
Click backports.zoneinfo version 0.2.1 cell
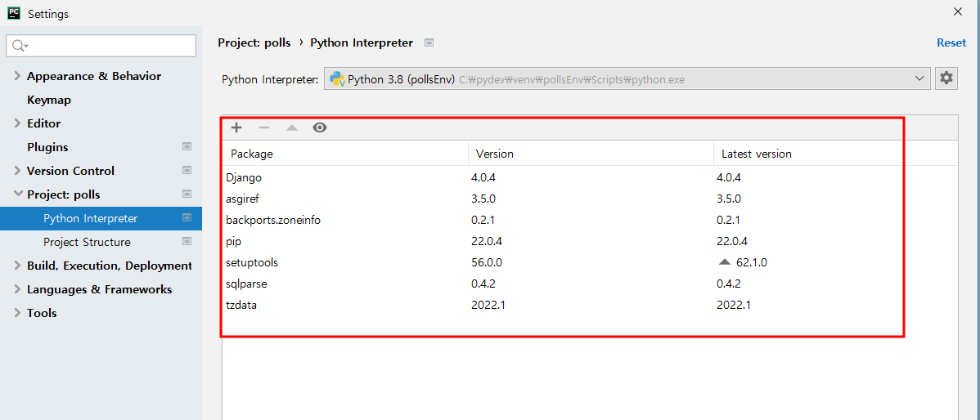[x=483, y=221]
